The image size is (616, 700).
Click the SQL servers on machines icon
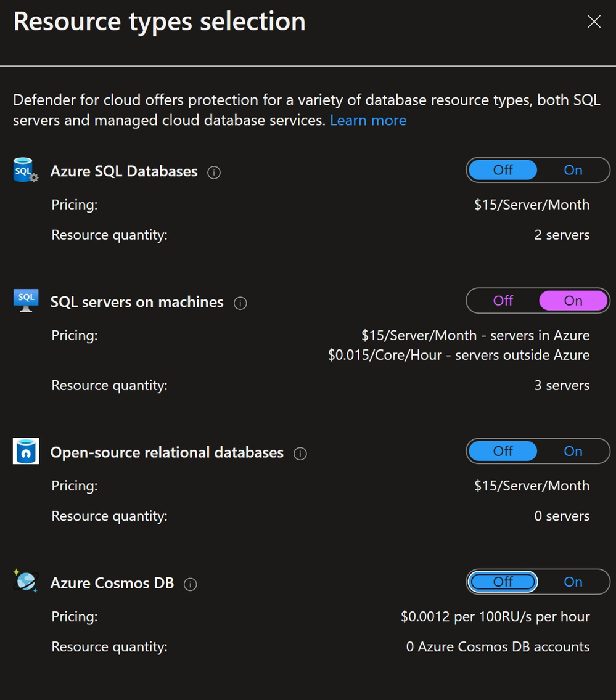pyautogui.click(x=26, y=301)
